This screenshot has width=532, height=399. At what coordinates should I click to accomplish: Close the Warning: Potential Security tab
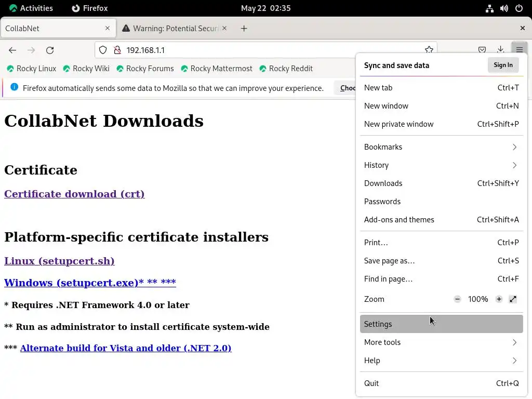click(224, 28)
